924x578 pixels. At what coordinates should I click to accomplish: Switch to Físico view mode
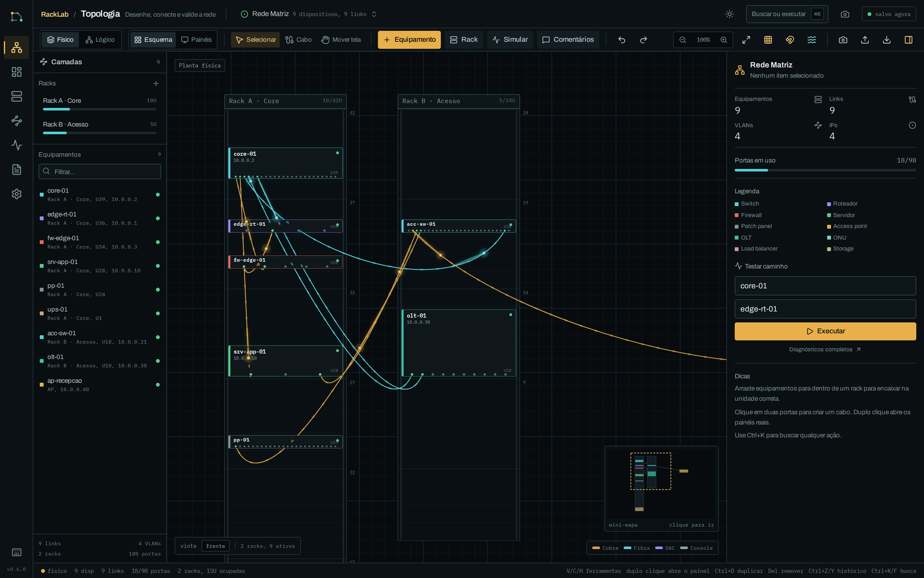[x=60, y=40]
